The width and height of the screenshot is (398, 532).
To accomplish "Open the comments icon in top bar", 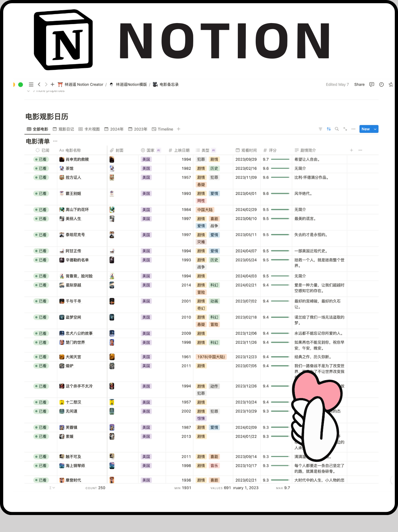I will (372, 85).
